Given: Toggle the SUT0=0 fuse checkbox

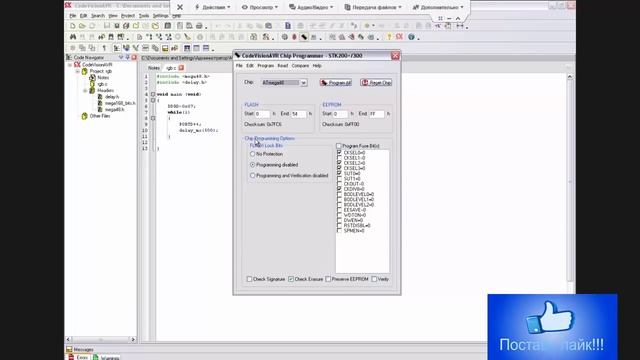Looking at the screenshot, I should click(x=339, y=173).
